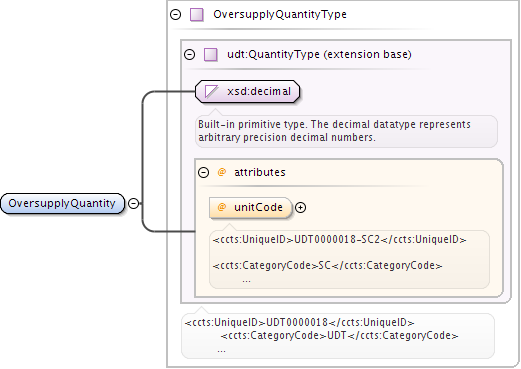Click the UDT0000018 UniqueID annotation line
This screenshot has width=521, height=369.
pos(299,322)
